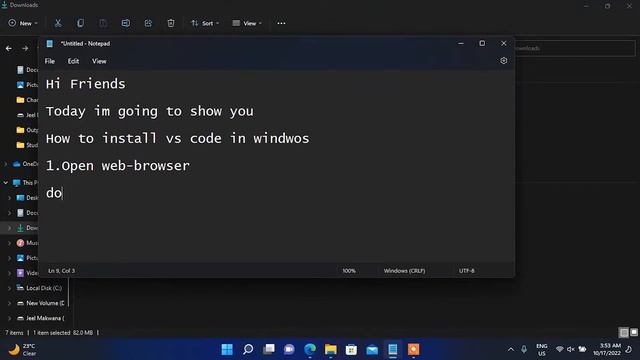Click the line '1.Open web-browser' in Notepad
This screenshot has height=360, width=640.
point(118,166)
